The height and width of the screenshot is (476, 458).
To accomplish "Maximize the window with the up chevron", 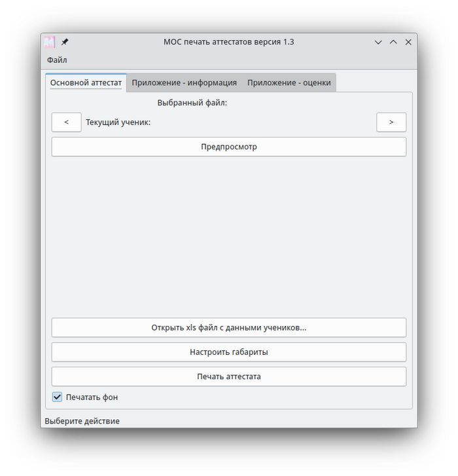I will (393, 42).
